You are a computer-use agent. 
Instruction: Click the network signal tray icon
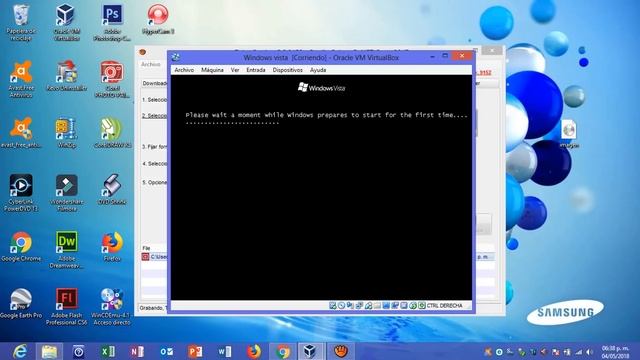tap(579, 351)
